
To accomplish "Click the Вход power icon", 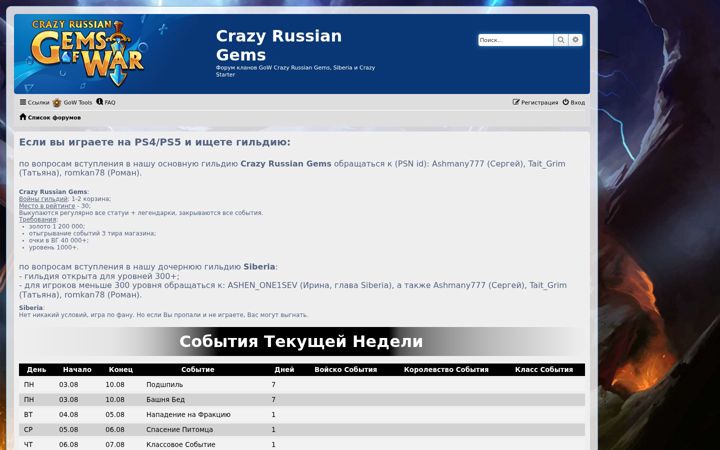I will coord(566,102).
